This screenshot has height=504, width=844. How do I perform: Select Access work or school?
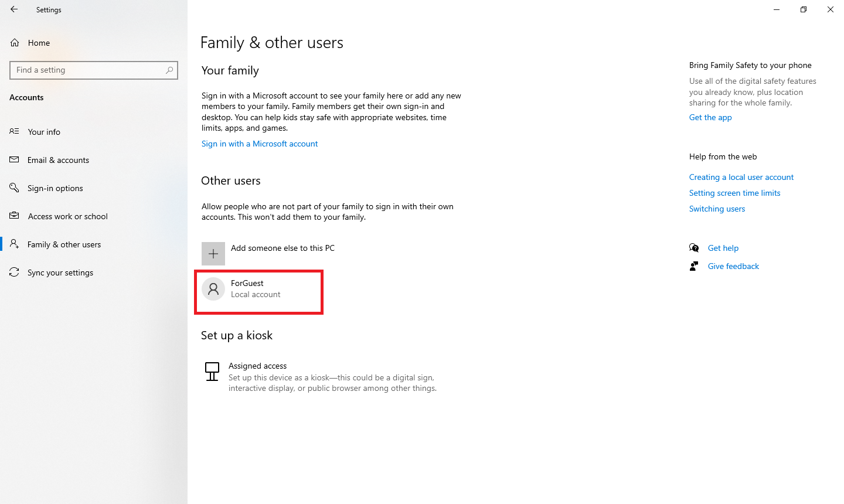tap(68, 216)
